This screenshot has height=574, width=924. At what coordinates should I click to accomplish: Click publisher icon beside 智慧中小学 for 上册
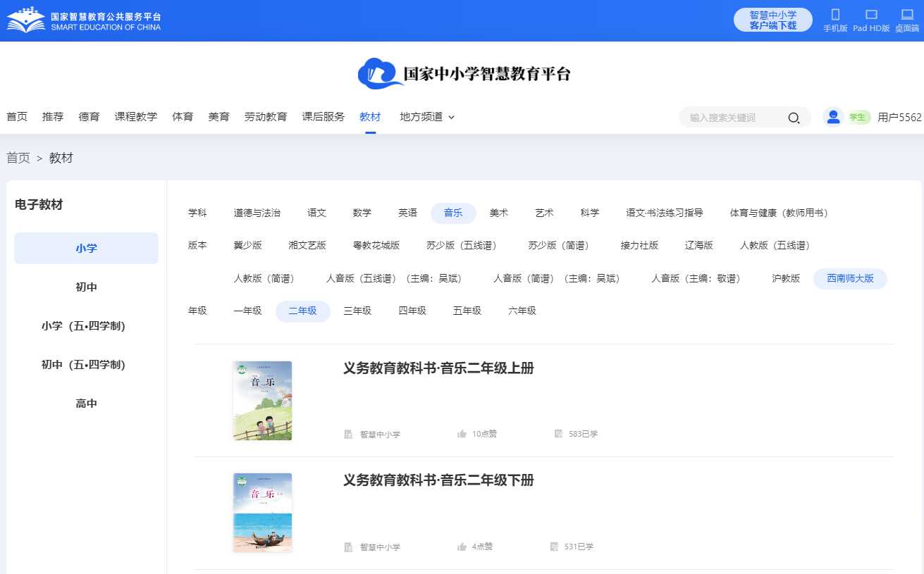point(348,434)
